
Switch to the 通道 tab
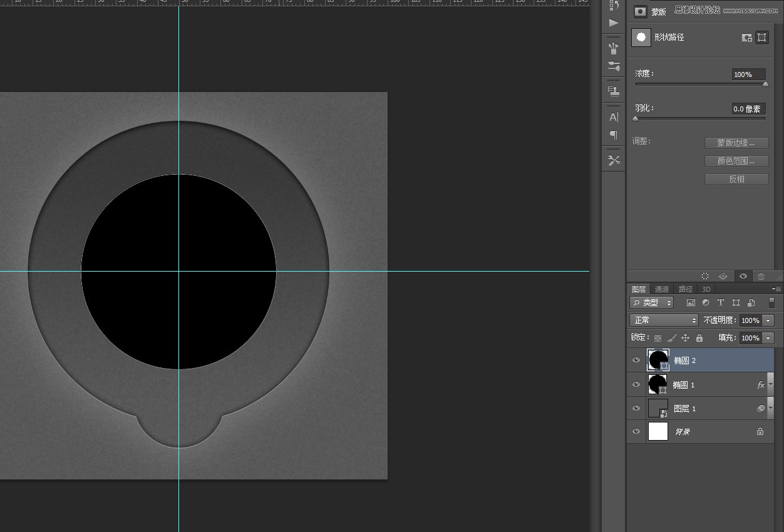point(662,289)
